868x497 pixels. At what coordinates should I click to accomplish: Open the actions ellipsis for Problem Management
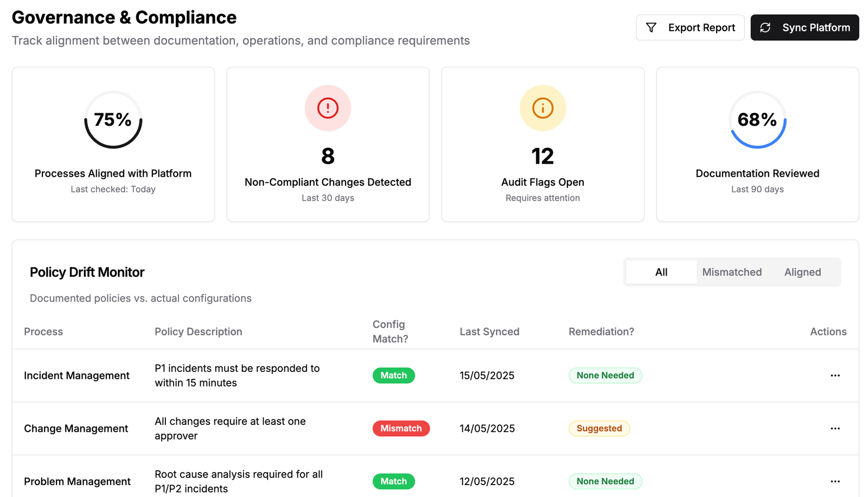[x=835, y=481]
